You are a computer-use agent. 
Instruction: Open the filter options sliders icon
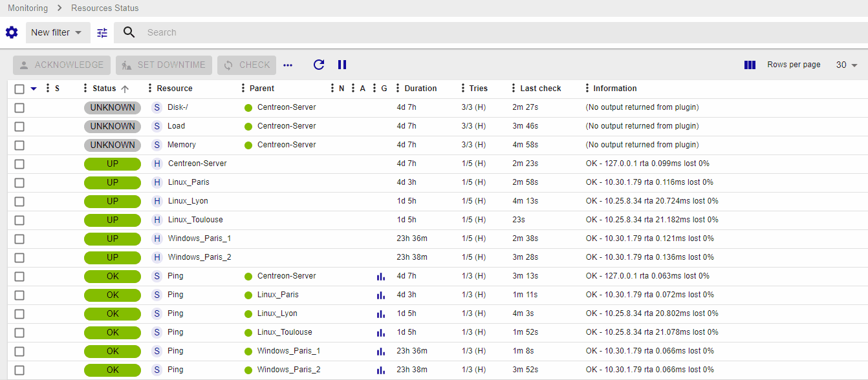tap(102, 32)
